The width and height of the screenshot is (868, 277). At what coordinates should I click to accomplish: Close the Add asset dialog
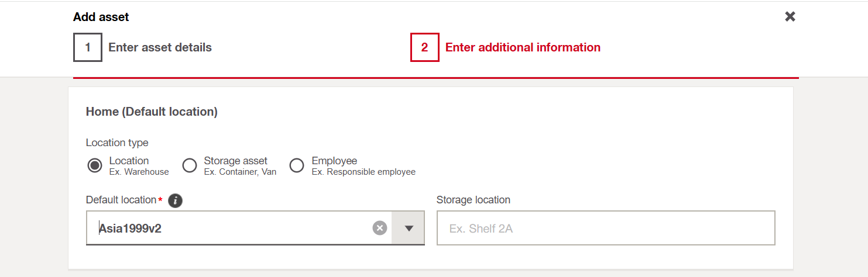point(790,17)
